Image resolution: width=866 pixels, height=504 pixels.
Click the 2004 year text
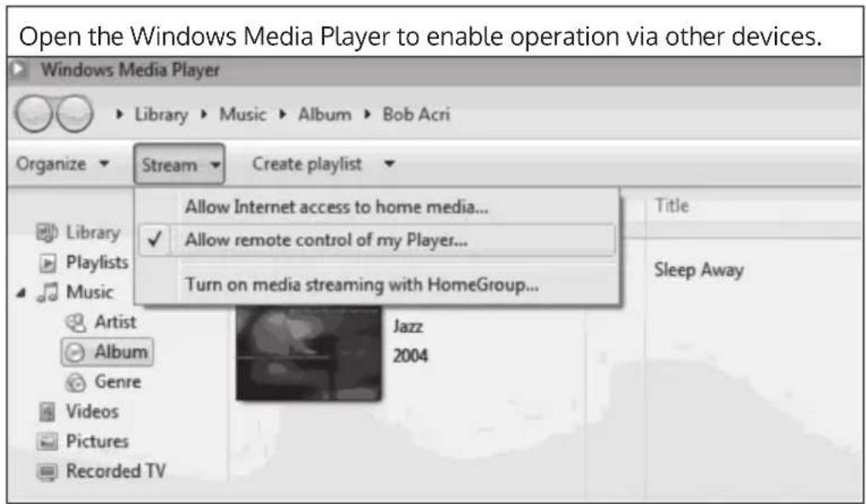(410, 355)
